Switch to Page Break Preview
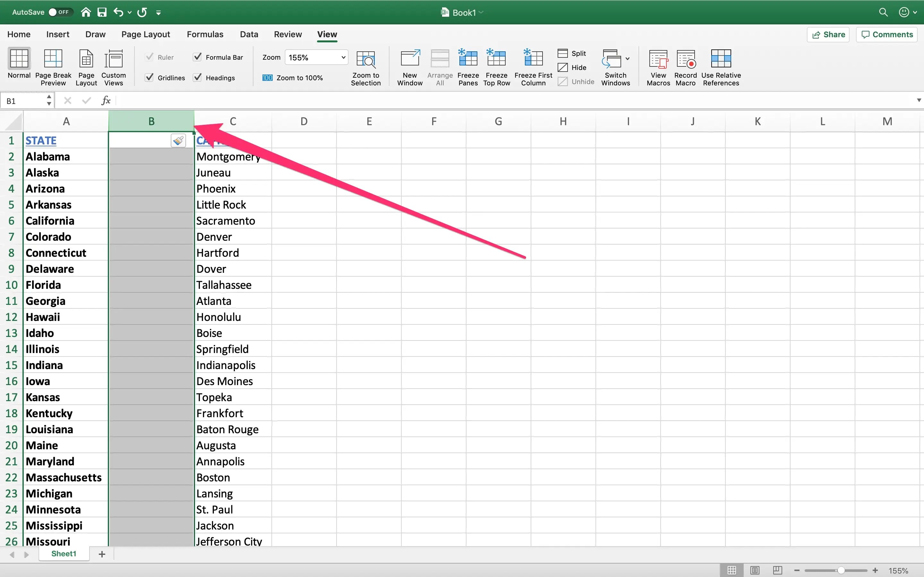Image resolution: width=924 pixels, height=577 pixels. coord(53,59)
